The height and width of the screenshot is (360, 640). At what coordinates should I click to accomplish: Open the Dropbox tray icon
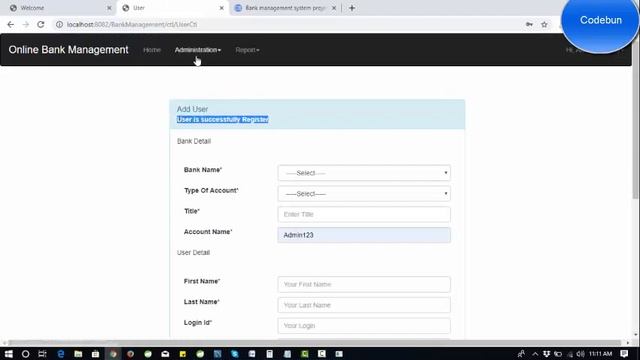pyautogui.click(x=546, y=354)
